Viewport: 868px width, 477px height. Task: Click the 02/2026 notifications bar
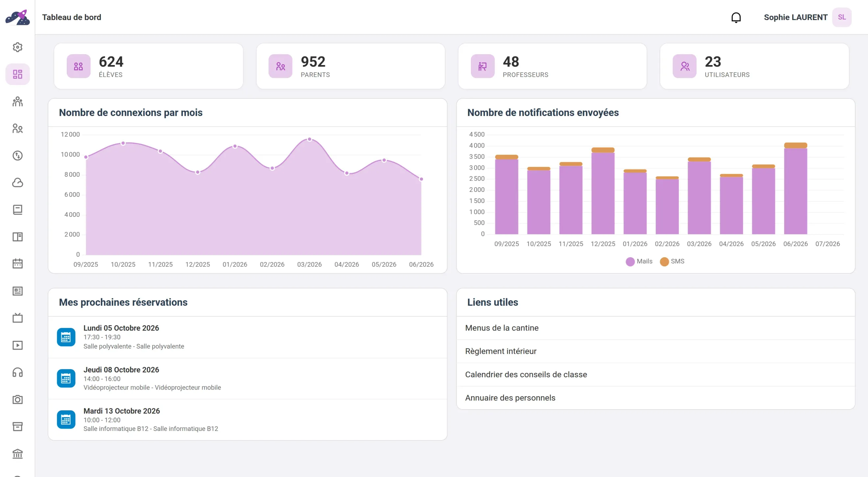[667, 205]
